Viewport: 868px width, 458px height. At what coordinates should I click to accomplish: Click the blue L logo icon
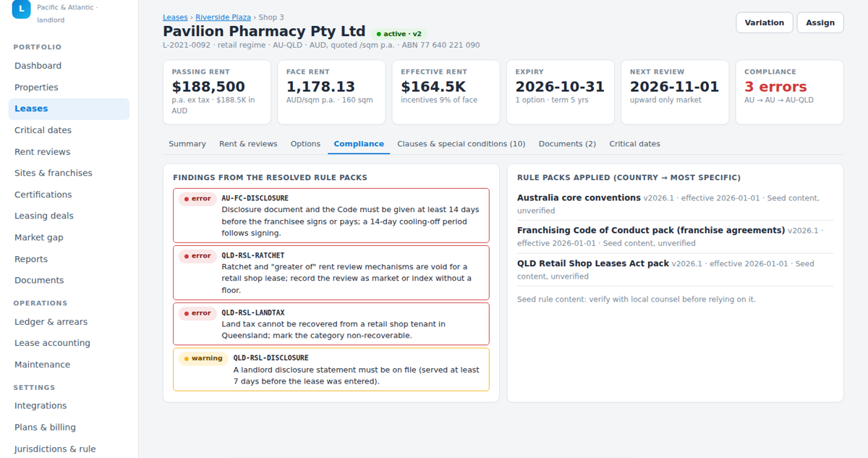(x=22, y=9)
